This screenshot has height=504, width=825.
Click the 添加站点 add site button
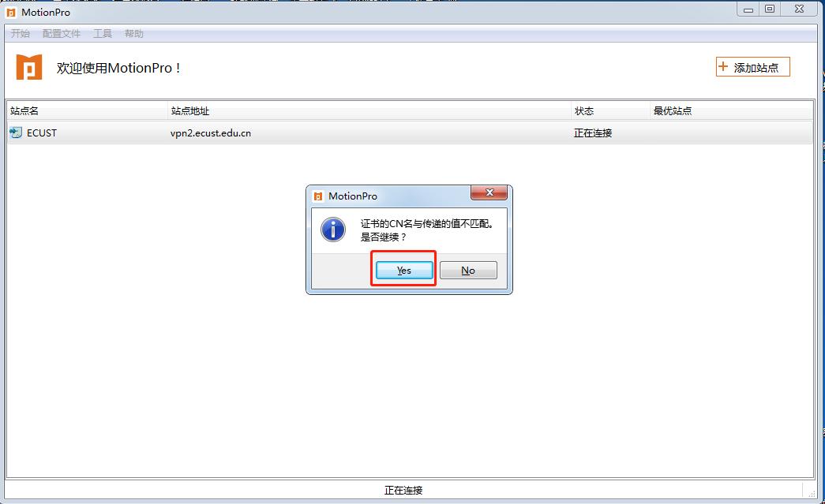click(x=752, y=67)
